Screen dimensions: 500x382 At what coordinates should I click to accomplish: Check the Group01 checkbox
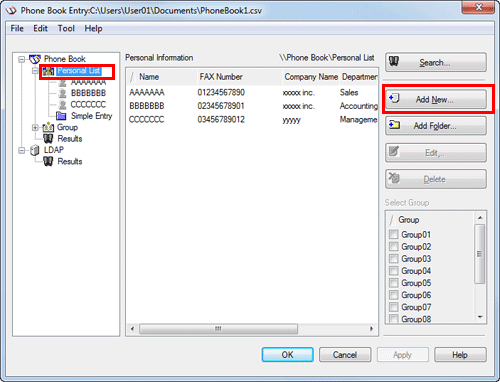coord(394,234)
